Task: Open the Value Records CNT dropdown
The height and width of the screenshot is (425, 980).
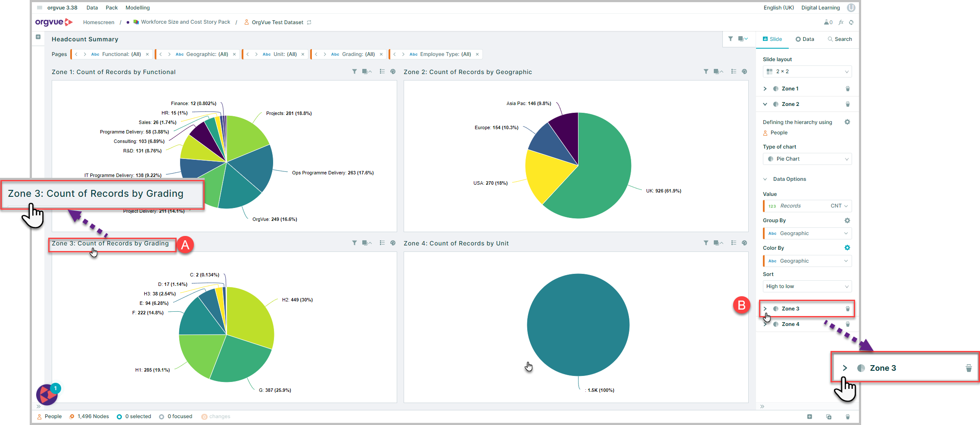Action: [x=807, y=206]
